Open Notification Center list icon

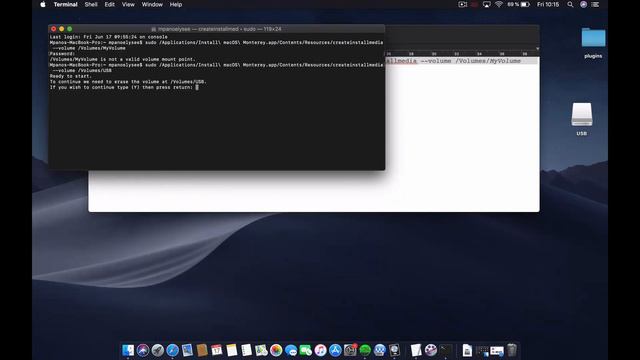coord(596,4)
